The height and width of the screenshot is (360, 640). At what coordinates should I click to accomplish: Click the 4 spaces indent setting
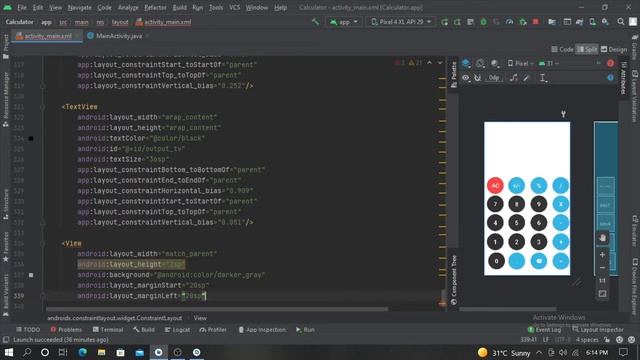(587, 340)
